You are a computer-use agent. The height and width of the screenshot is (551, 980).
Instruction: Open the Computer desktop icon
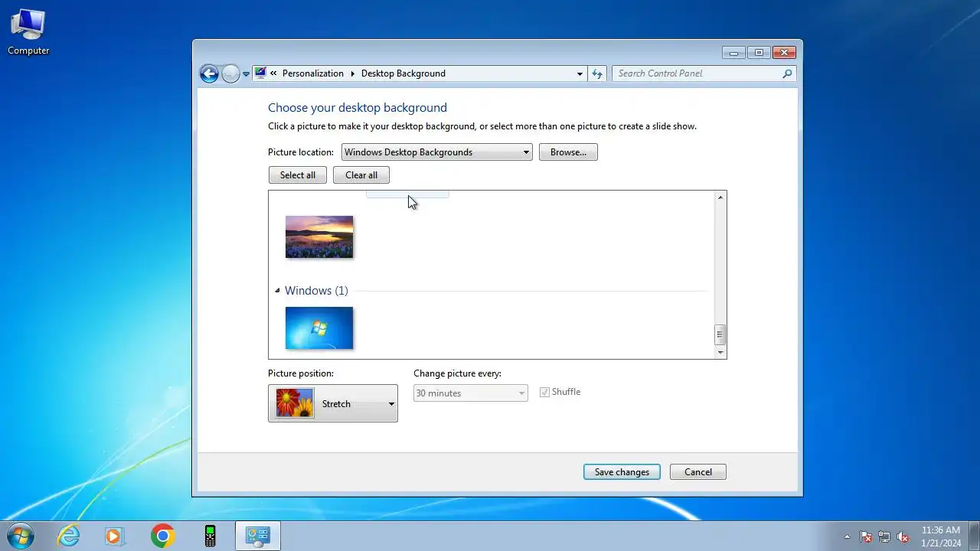[28, 32]
